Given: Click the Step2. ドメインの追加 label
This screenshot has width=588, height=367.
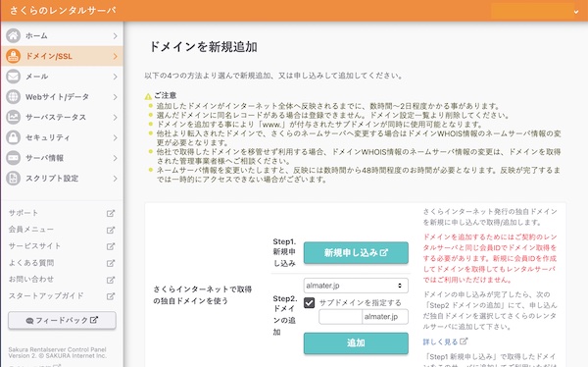Looking at the screenshot, I should [x=284, y=315].
